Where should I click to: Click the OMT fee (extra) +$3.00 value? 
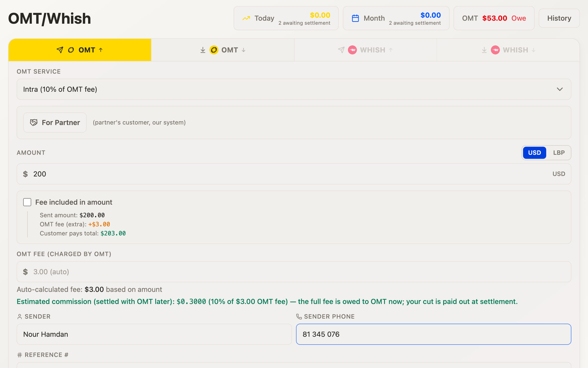(99, 224)
